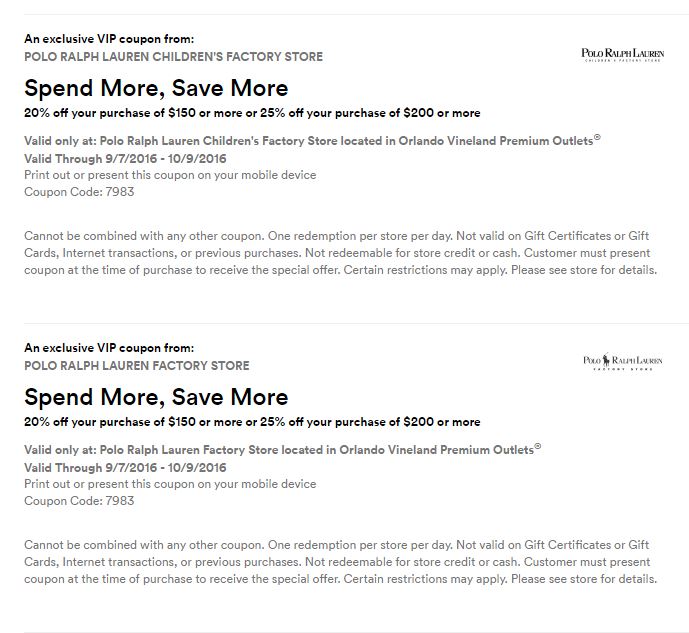
Task: Click the second An exclusive VIP coupon from label
Action: pos(102,347)
